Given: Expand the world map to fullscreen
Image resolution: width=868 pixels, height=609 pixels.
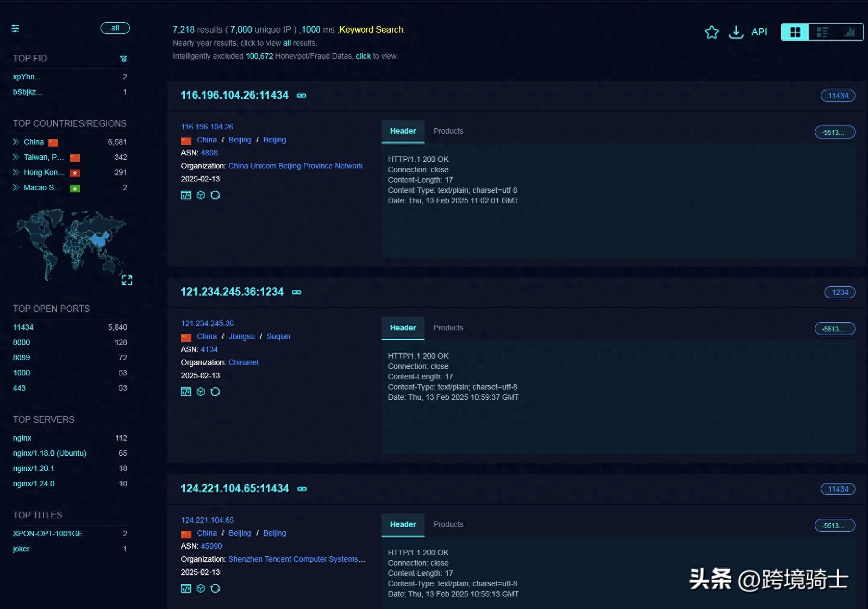Looking at the screenshot, I should (127, 280).
